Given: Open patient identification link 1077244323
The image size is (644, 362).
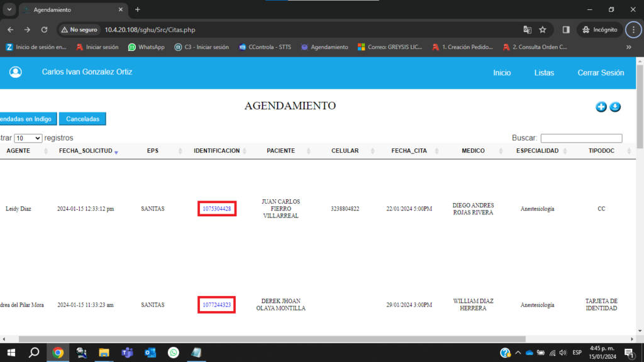Looking at the screenshot, I should tap(217, 305).
